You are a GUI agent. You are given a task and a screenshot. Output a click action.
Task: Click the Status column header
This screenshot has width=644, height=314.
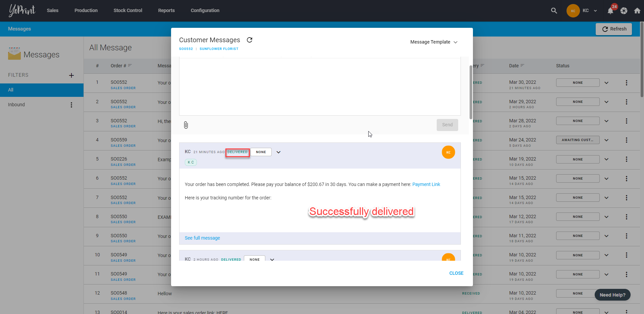[562, 66]
